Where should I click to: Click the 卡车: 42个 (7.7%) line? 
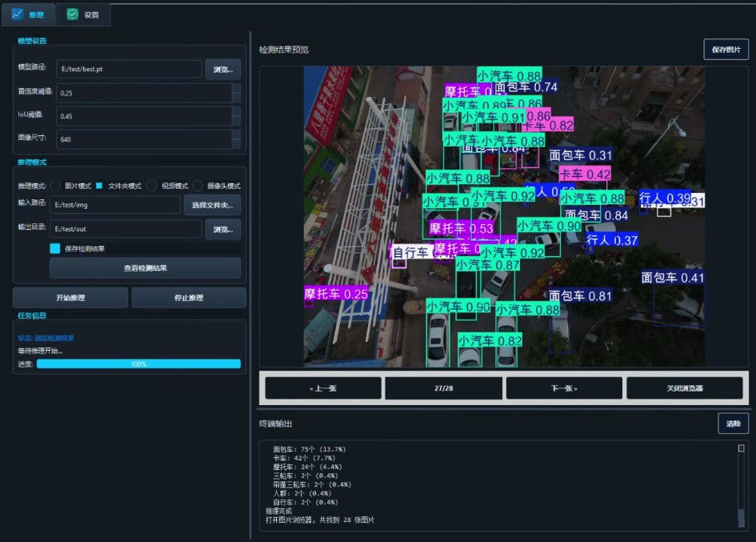pyautogui.click(x=304, y=458)
